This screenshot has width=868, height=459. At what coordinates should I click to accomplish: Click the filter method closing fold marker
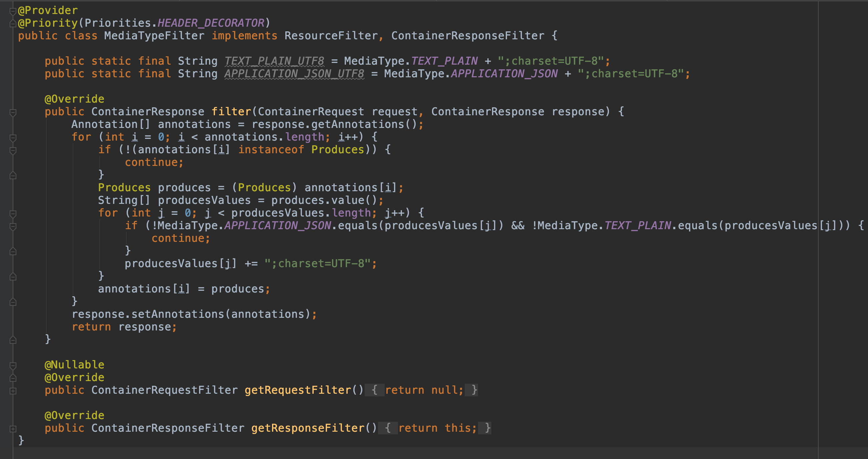pyautogui.click(x=13, y=340)
